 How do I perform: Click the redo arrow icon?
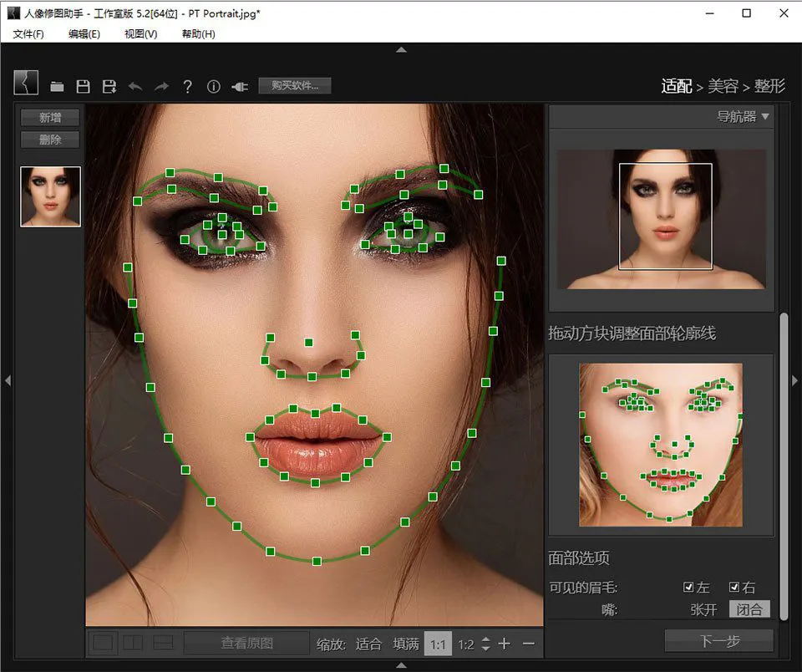tap(161, 86)
